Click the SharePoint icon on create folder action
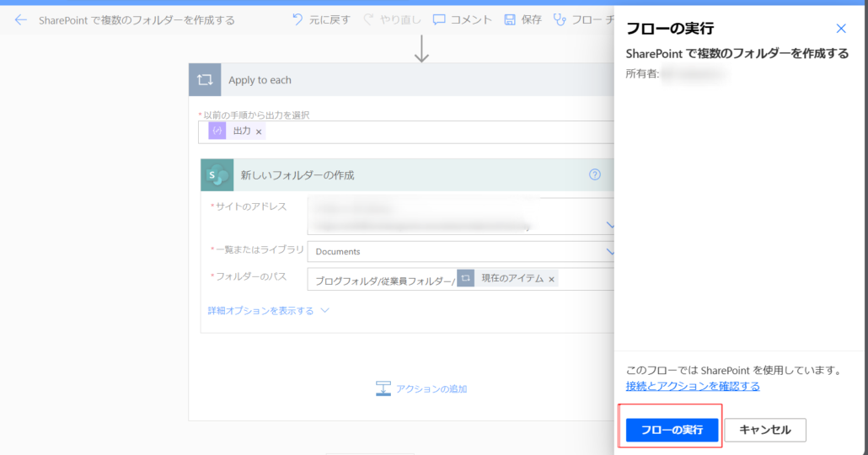868x455 pixels. click(x=217, y=175)
